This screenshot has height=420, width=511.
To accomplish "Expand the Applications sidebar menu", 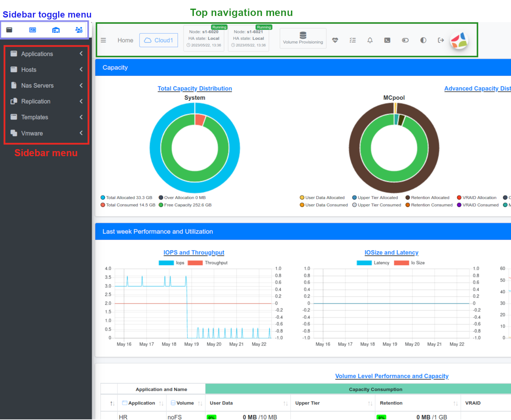I will point(46,54).
